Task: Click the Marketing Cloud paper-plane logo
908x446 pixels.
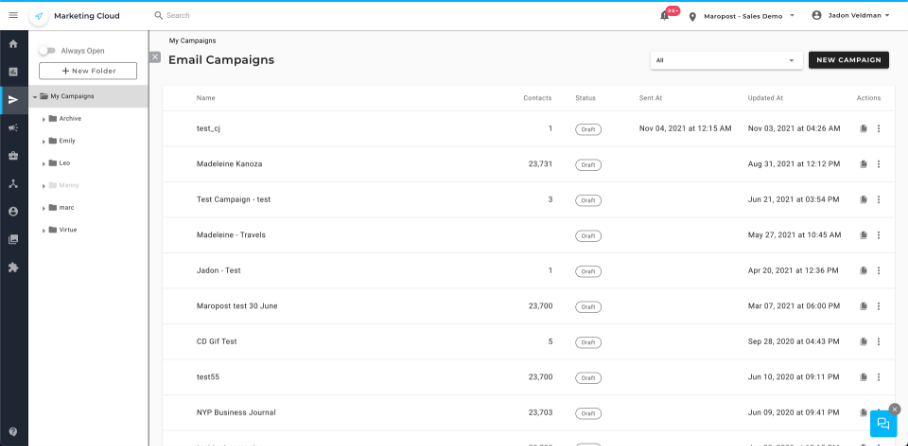Action: (39, 16)
